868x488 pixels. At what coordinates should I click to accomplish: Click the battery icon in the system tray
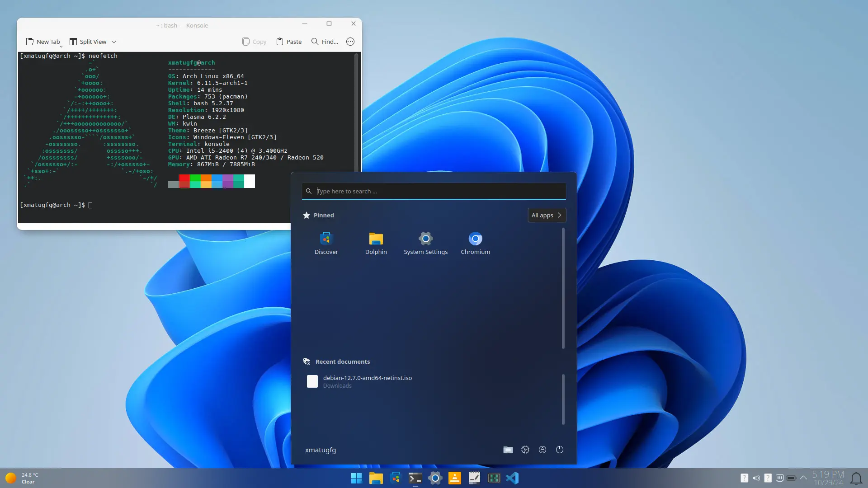pyautogui.click(x=791, y=478)
